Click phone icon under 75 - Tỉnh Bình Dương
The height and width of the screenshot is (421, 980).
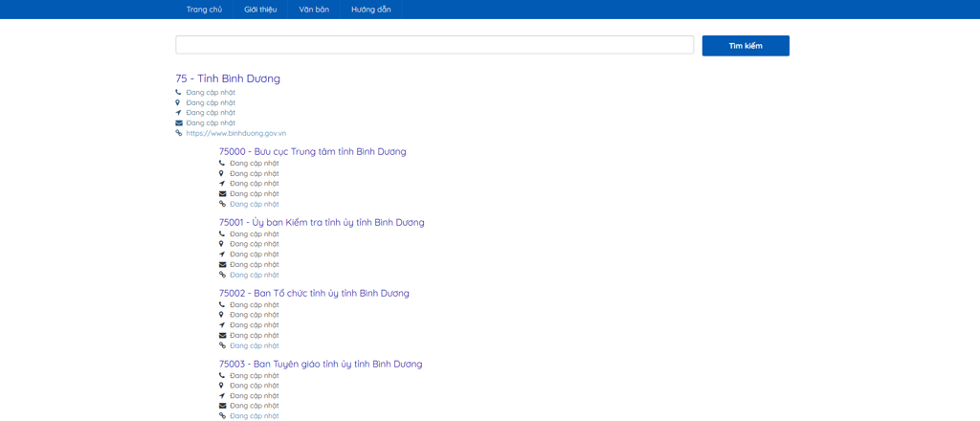(178, 93)
